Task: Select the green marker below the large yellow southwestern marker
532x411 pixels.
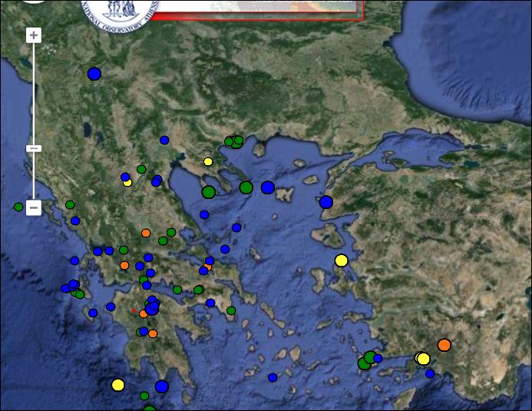Action: click(x=144, y=396)
